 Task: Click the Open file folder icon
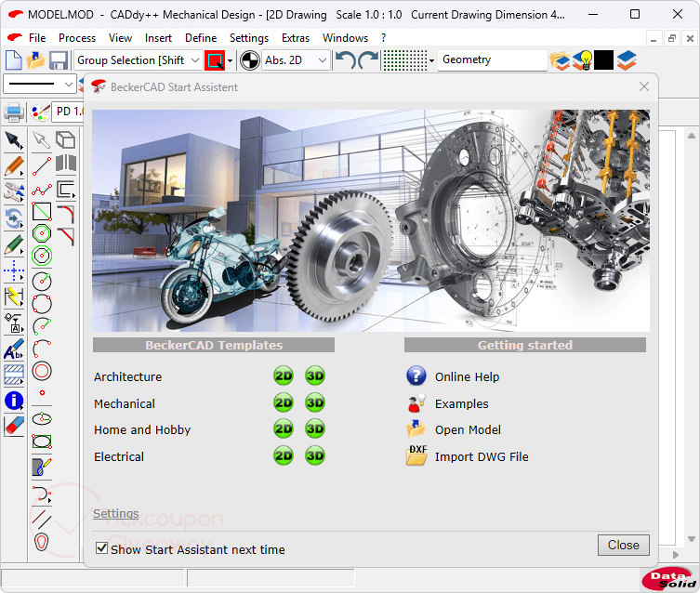point(35,60)
